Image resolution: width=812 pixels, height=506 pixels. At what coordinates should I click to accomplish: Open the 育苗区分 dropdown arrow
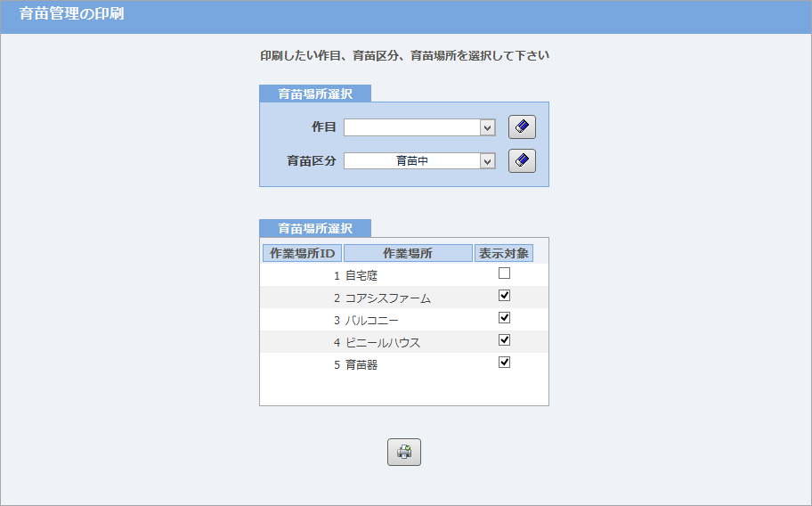487,161
